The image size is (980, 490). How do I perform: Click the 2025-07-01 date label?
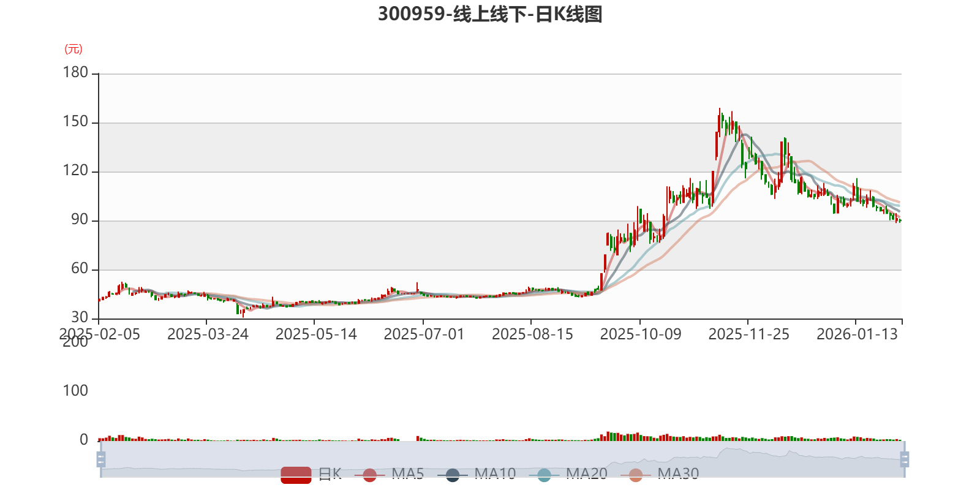click(x=424, y=334)
